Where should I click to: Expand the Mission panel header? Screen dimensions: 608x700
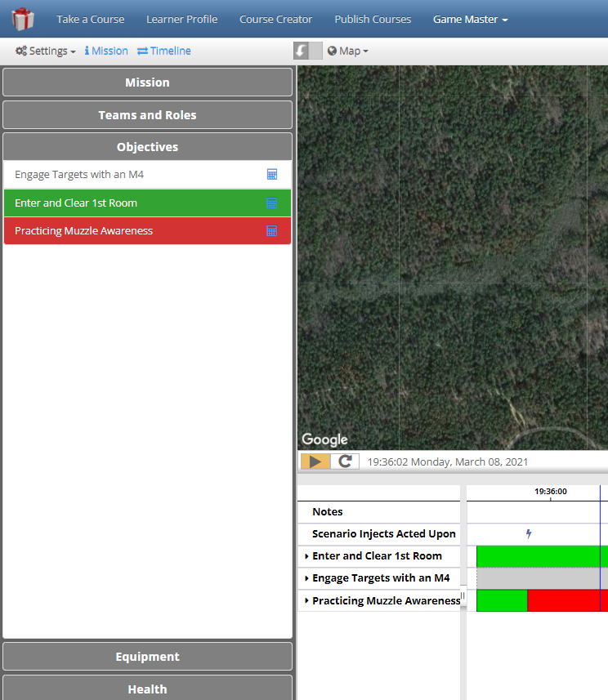pyautogui.click(x=147, y=82)
